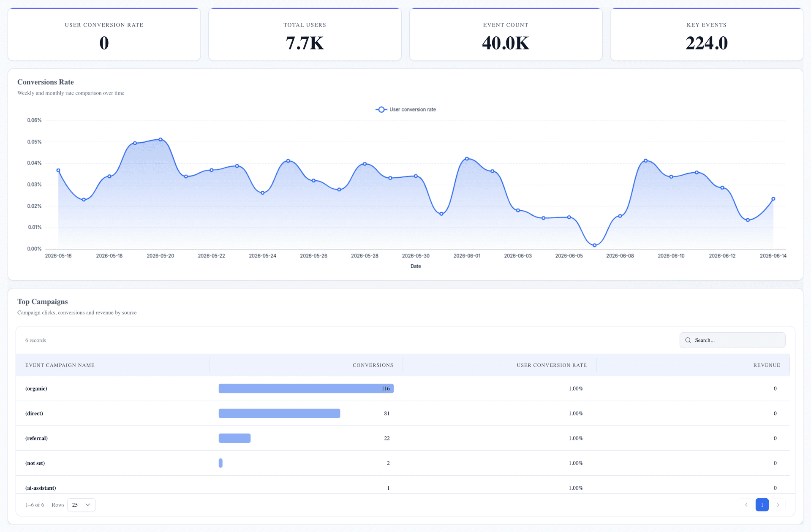
Task: Select the (direct) campaign row
Action: 403,413
